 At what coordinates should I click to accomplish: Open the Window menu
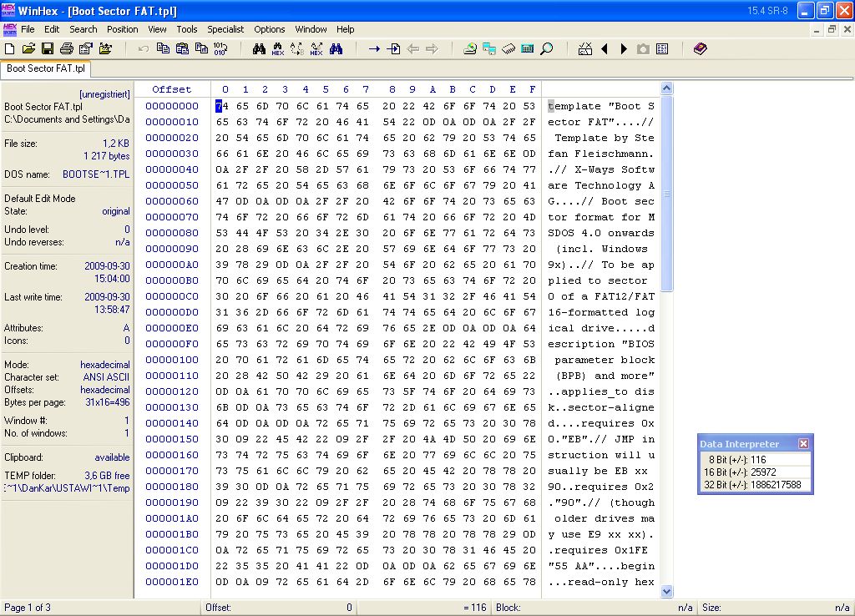pos(311,29)
